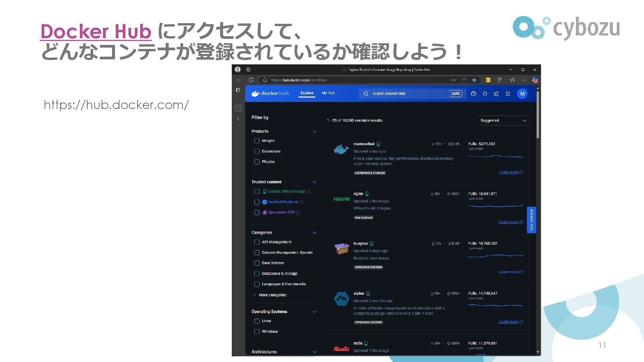644x362 pixels.
Task: Open the alpine image title
Action: point(359,294)
